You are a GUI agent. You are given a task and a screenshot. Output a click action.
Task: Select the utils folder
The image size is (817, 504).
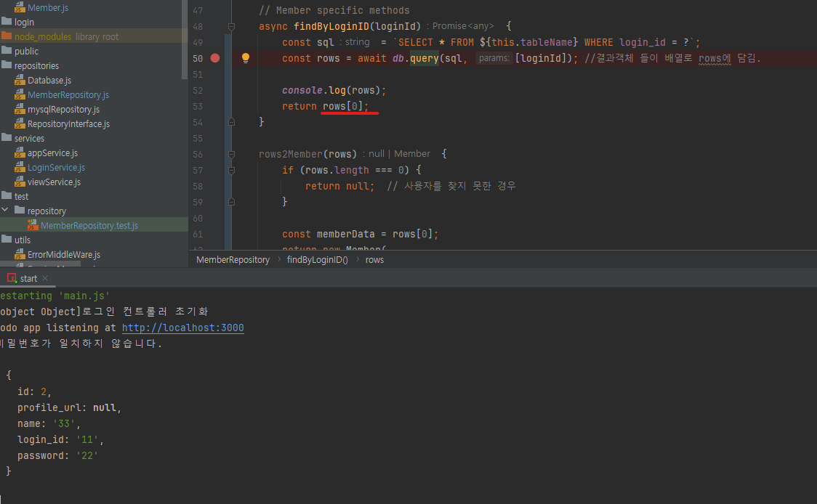coord(23,240)
